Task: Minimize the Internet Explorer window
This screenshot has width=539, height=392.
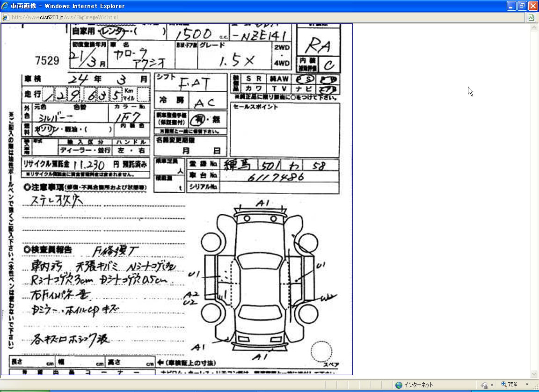Action: pyautogui.click(x=511, y=6)
